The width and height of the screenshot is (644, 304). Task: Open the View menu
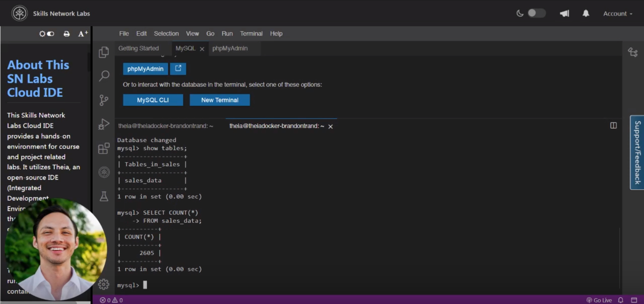coord(192,34)
